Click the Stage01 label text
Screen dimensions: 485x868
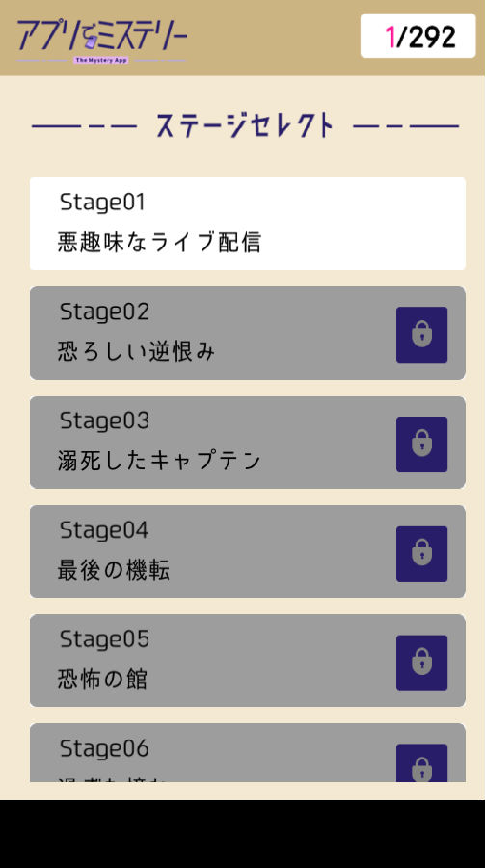click(x=102, y=203)
